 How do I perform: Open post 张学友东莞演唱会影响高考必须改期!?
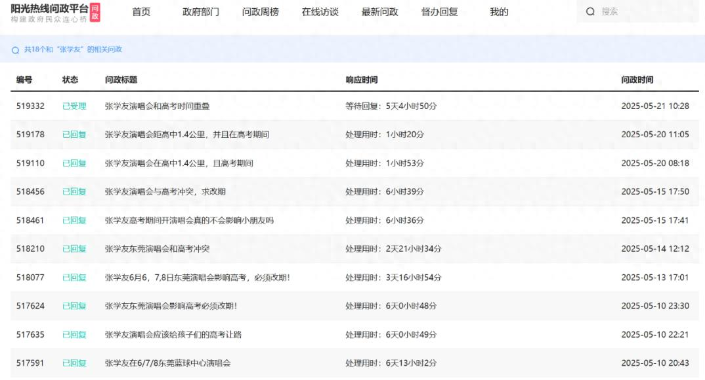(x=171, y=306)
